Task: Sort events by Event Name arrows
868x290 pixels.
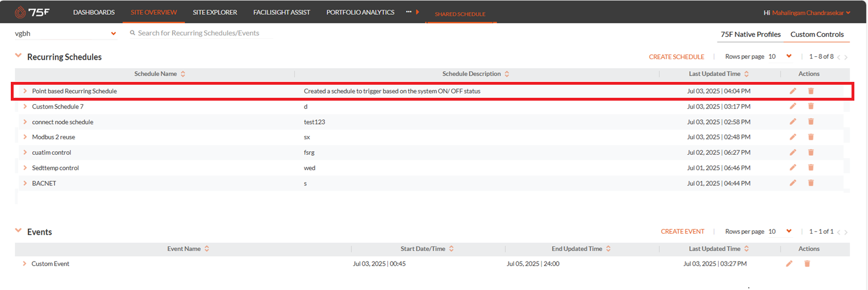Action: click(x=207, y=249)
